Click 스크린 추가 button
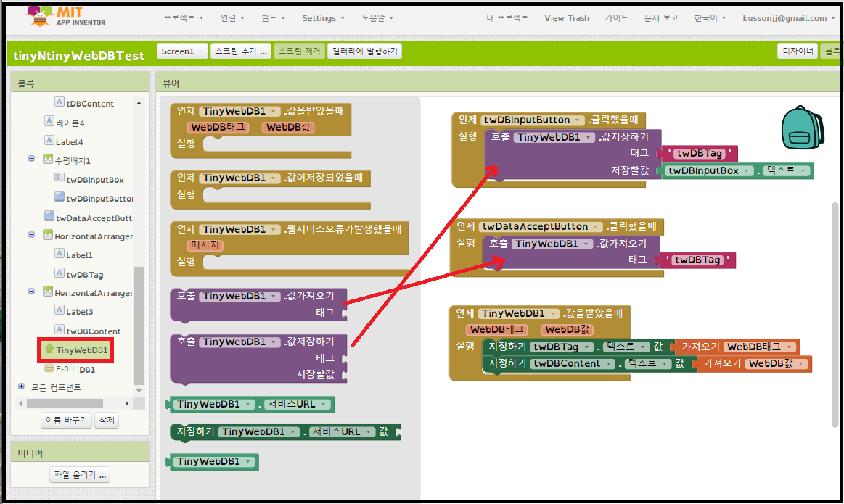 241,51
